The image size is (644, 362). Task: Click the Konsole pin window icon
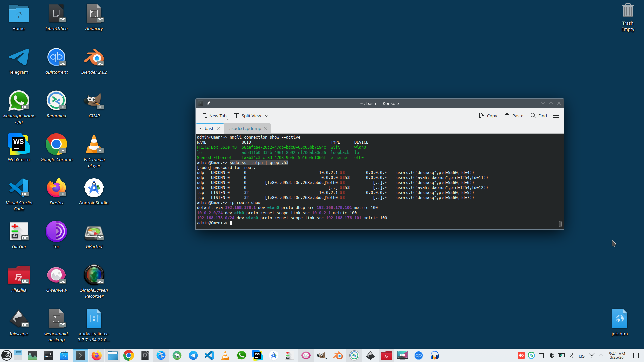(208, 103)
